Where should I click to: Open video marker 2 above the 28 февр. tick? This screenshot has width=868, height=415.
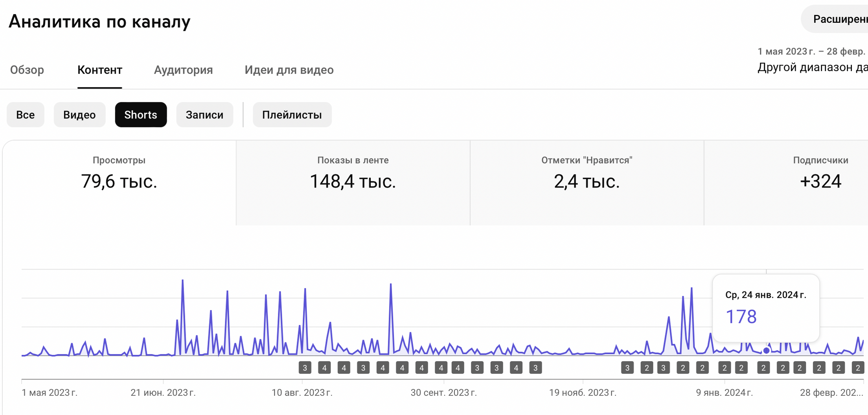pos(858,368)
